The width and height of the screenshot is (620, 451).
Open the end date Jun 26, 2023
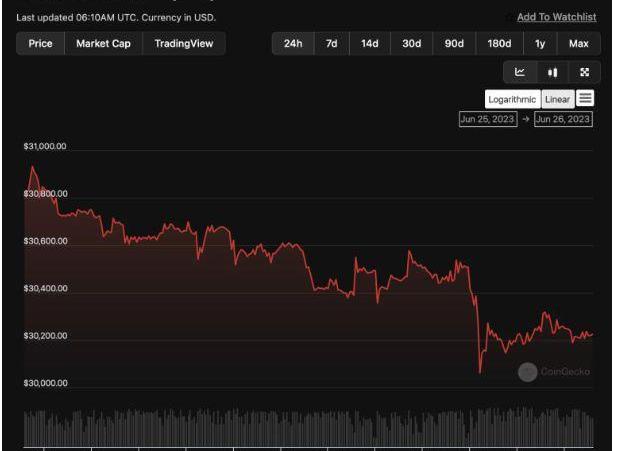click(x=563, y=119)
